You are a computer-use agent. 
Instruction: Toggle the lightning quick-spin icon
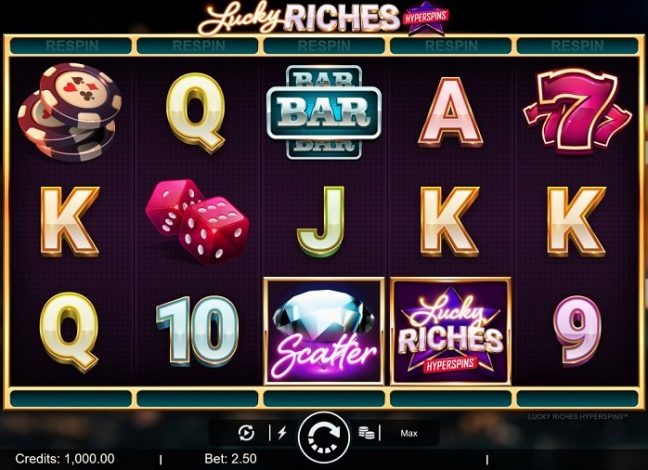[282, 433]
